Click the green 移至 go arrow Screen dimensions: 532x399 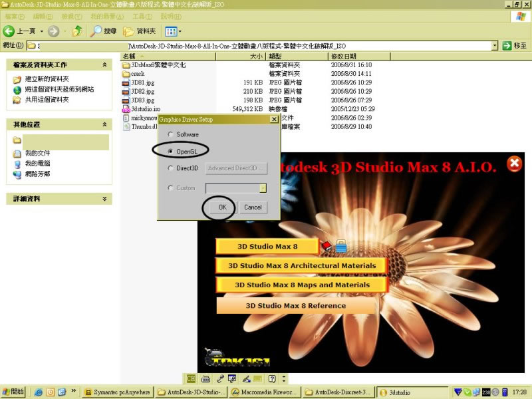pos(507,45)
